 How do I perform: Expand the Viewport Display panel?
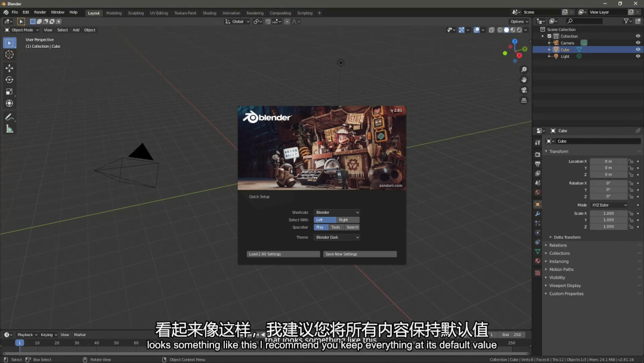coord(565,286)
